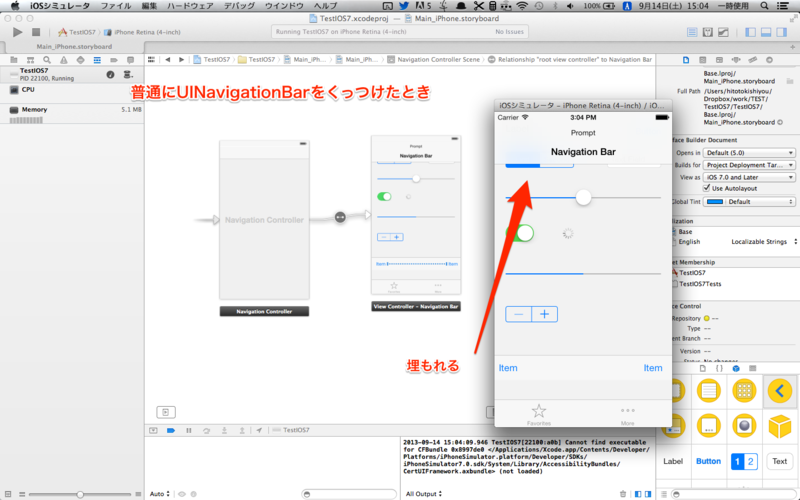Stop the running TestIOS7 app

point(36,32)
